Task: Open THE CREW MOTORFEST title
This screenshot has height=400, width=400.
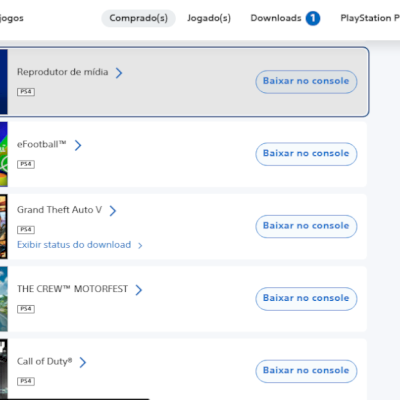Action: click(x=72, y=289)
